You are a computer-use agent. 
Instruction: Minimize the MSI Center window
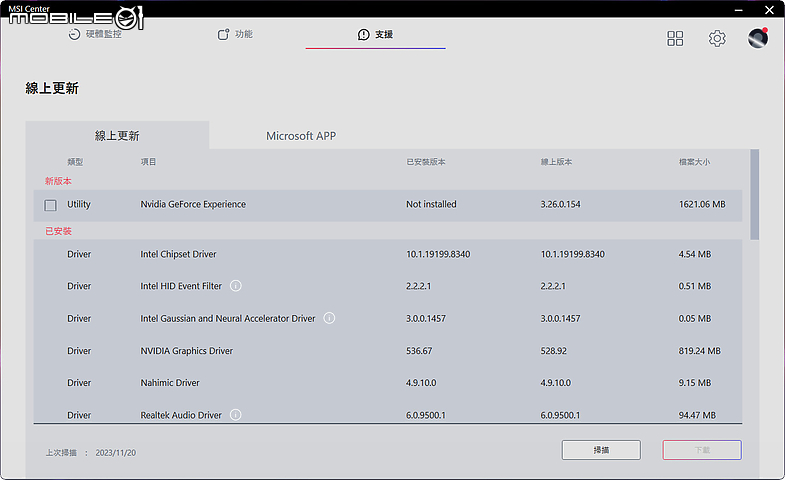(x=738, y=10)
